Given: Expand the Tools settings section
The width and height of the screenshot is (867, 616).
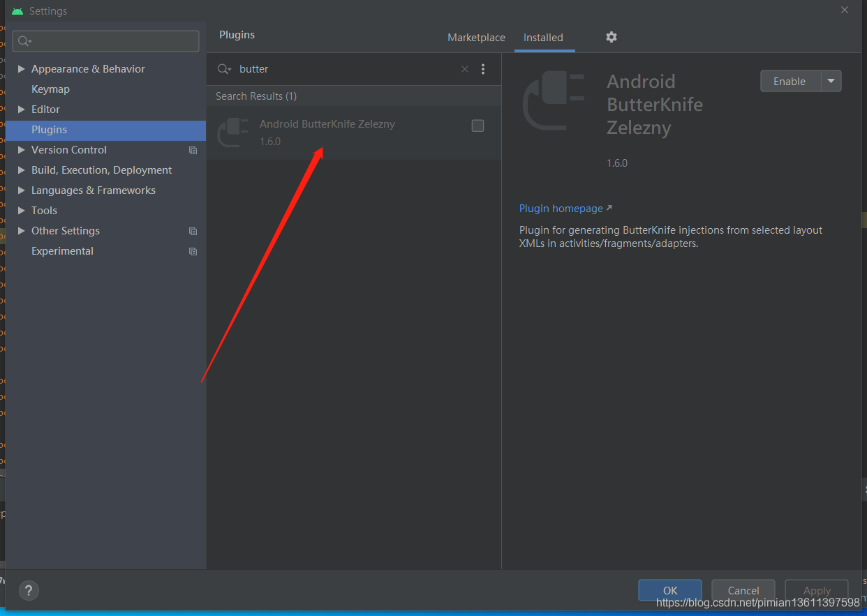Looking at the screenshot, I should coord(22,211).
